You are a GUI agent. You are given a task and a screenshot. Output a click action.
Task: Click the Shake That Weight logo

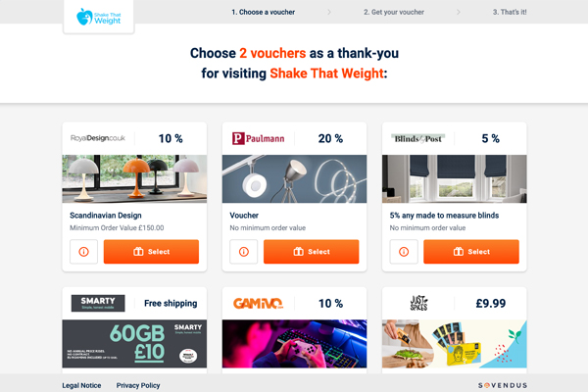click(99, 17)
